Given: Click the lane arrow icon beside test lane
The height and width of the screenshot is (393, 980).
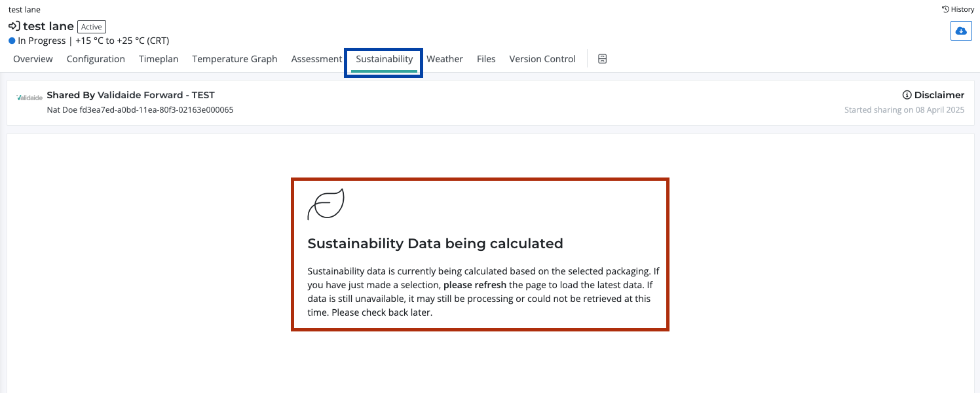Looking at the screenshot, I should tap(14, 26).
